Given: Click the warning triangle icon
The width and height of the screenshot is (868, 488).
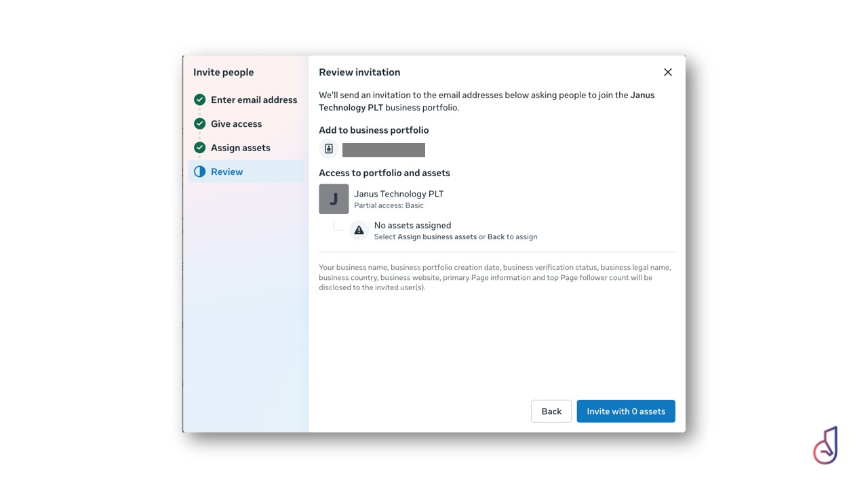Looking at the screenshot, I should (x=359, y=230).
